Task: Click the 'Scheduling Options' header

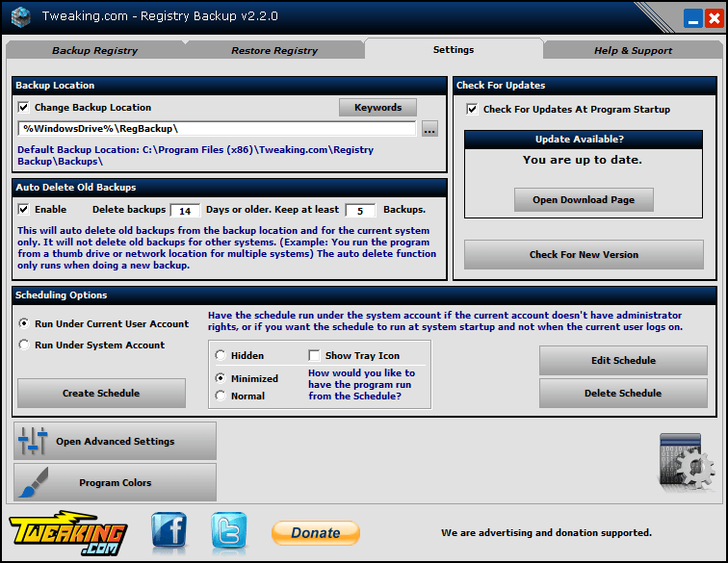Action: (364, 295)
